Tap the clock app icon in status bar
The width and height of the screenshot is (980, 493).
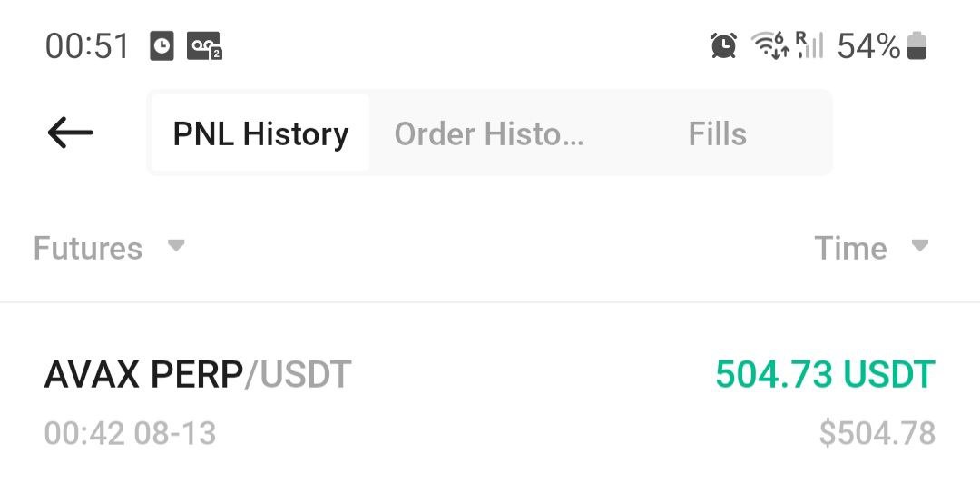point(162,46)
